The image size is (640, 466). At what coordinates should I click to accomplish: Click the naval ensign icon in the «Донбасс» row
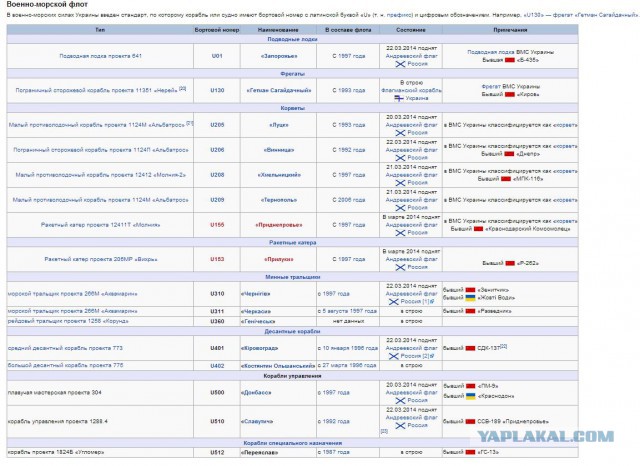click(x=400, y=401)
